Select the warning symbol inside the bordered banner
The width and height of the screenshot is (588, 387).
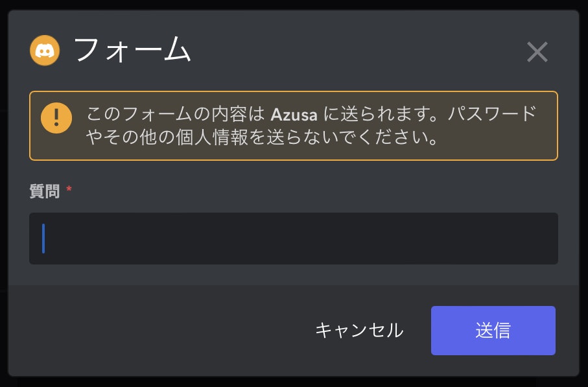(56, 119)
